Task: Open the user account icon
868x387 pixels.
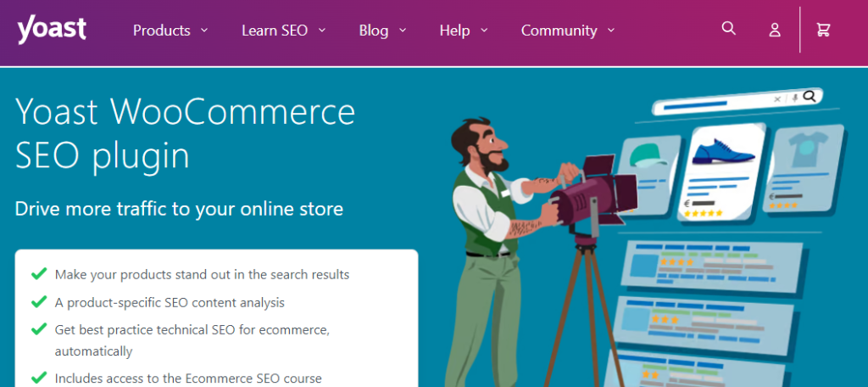Action: 775,30
